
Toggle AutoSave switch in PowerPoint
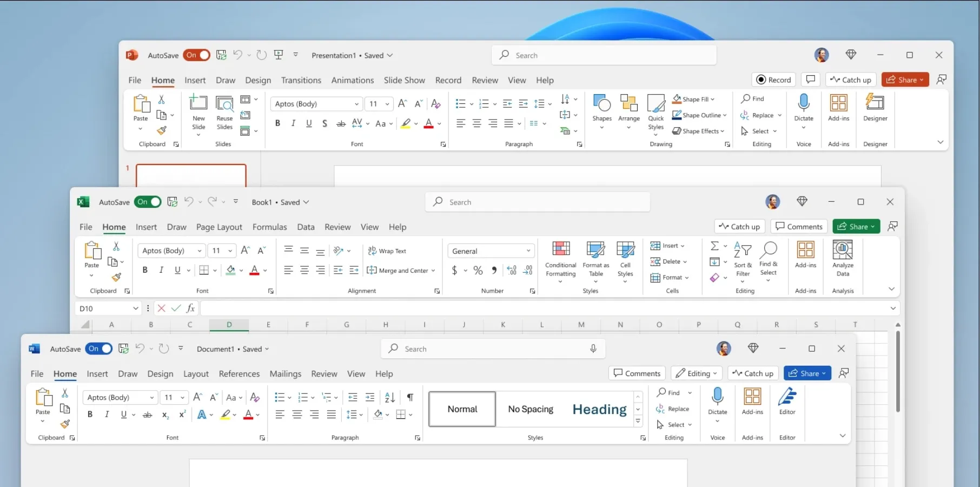(x=197, y=55)
